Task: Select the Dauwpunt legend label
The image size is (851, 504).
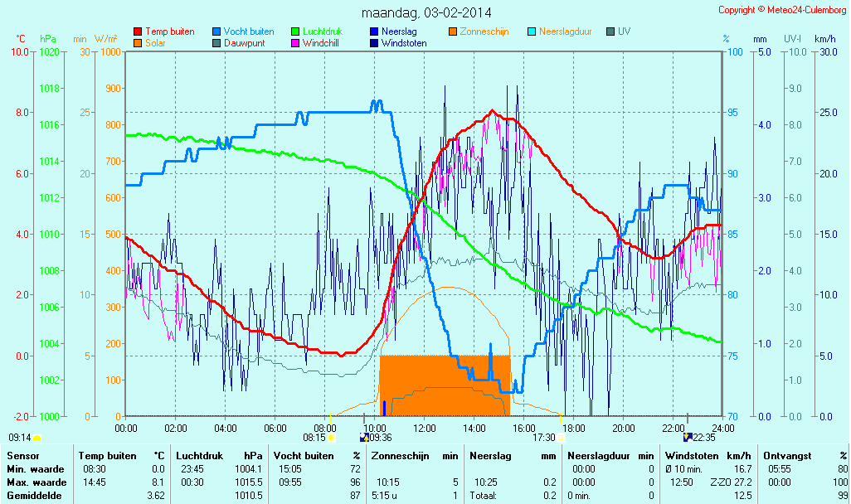Action: click(245, 43)
